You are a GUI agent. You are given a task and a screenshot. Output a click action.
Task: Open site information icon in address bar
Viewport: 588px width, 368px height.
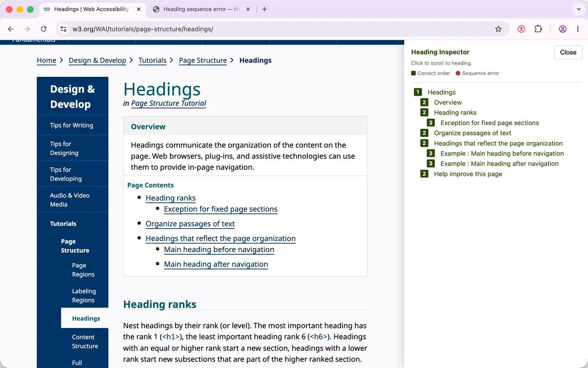click(x=63, y=29)
